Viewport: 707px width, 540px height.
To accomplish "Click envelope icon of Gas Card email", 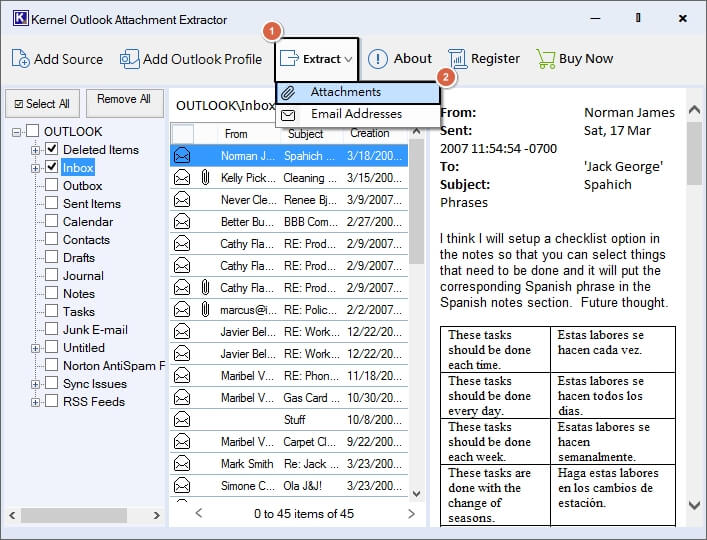I will [182, 398].
